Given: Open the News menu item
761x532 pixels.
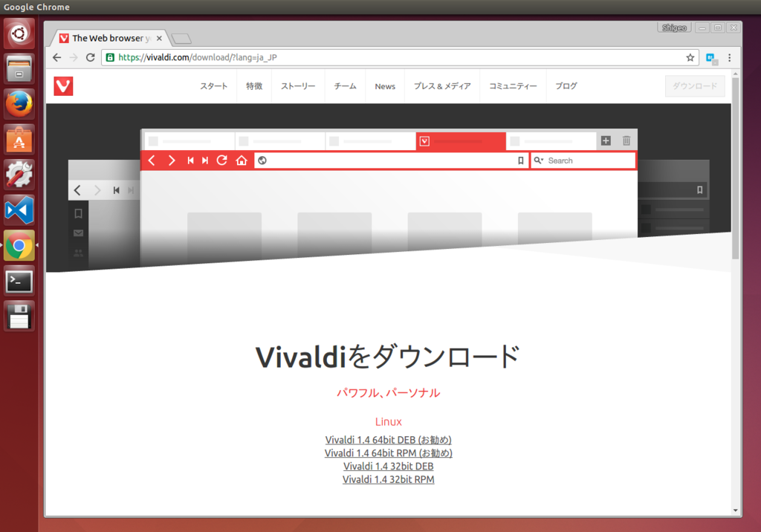Looking at the screenshot, I should click(385, 86).
